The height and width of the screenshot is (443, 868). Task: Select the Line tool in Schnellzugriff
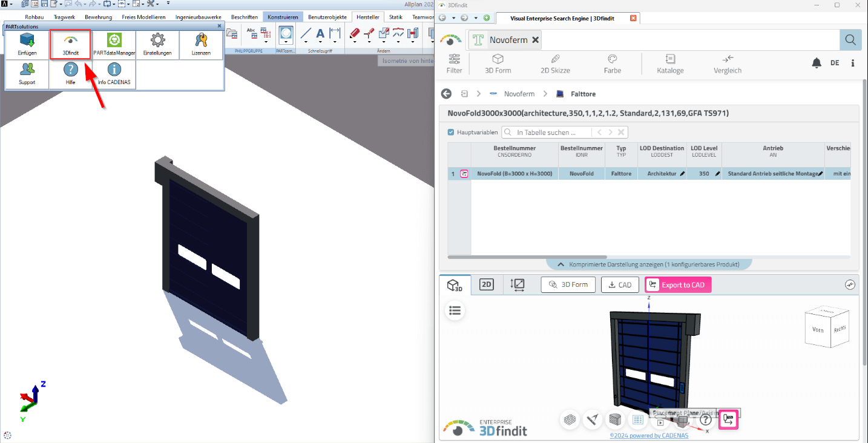click(306, 33)
